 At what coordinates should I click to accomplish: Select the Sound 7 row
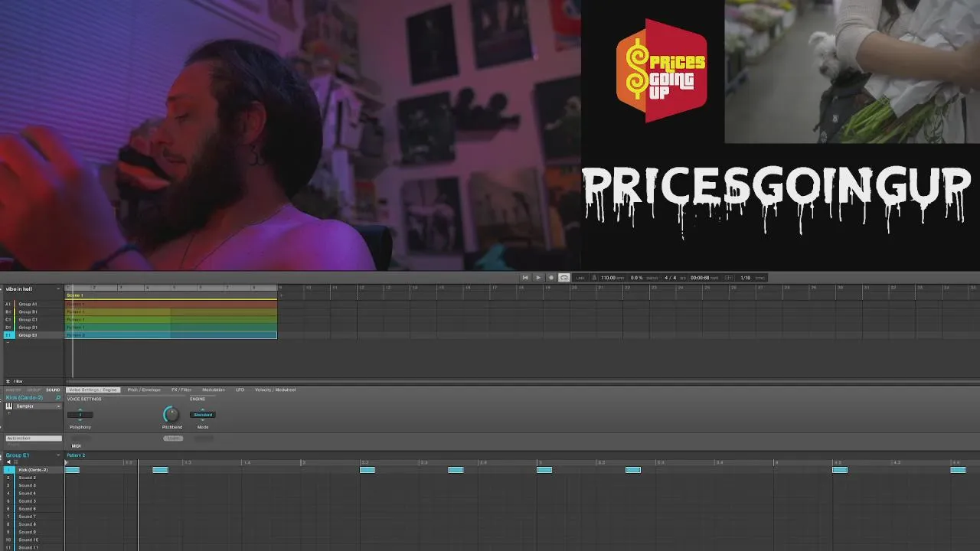tap(32, 517)
